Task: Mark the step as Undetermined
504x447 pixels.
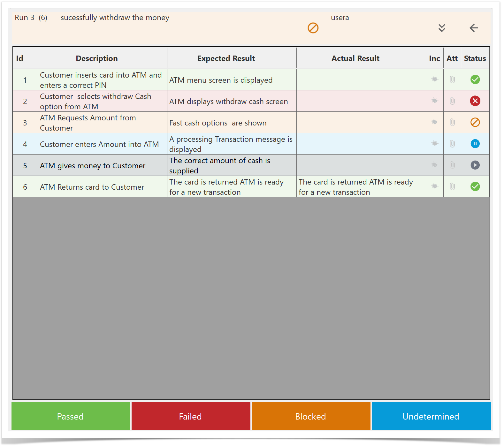Action: pos(431,416)
